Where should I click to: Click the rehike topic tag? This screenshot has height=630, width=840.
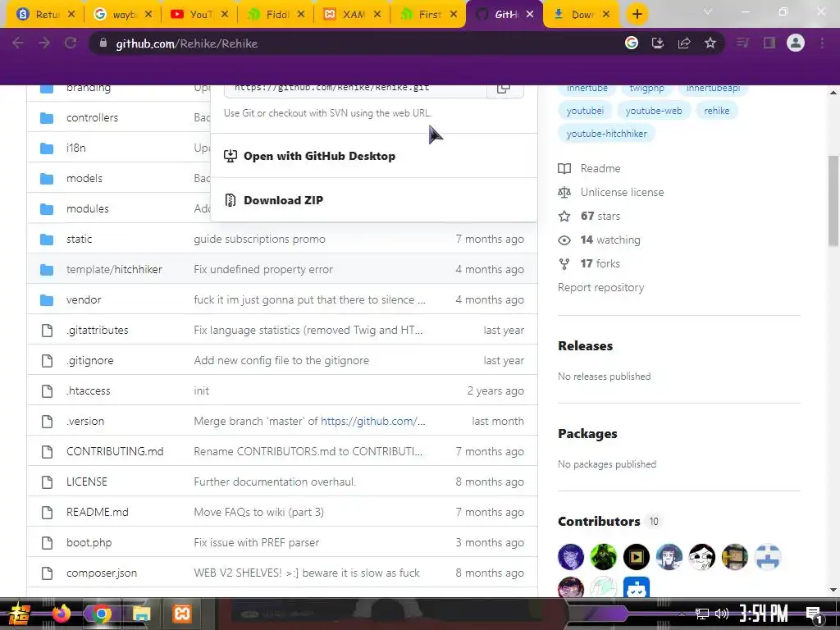coord(717,111)
